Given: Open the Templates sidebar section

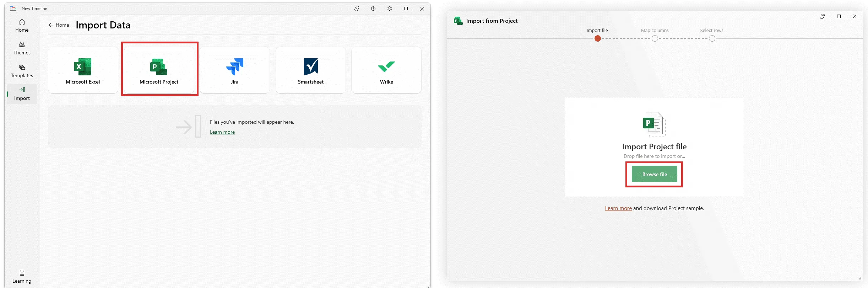Looking at the screenshot, I should 22,71.
